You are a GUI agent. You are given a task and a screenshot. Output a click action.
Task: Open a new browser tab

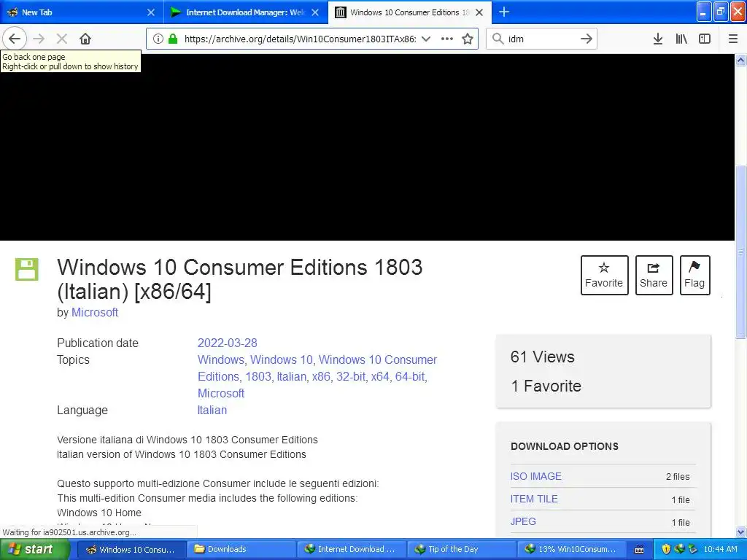click(x=503, y=12)
